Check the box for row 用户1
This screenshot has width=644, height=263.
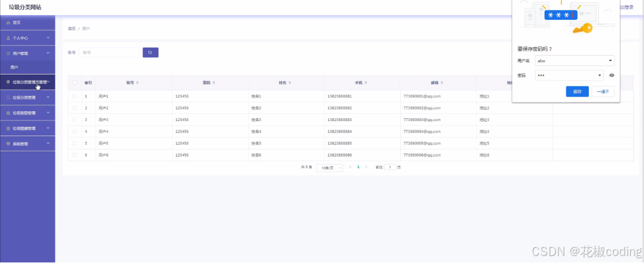[x=74, y=96]
